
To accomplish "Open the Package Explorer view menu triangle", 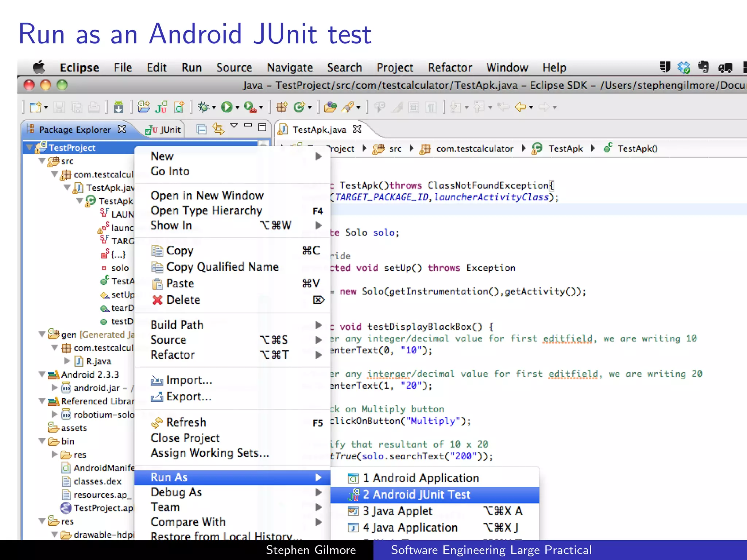I will pyautogui.click(x=234, y=125).
